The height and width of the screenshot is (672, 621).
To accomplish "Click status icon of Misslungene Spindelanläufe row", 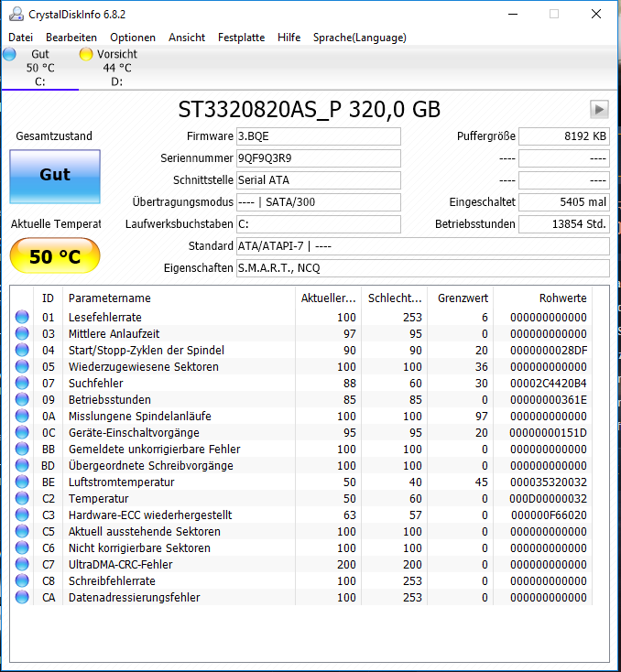I will point(22,416).
